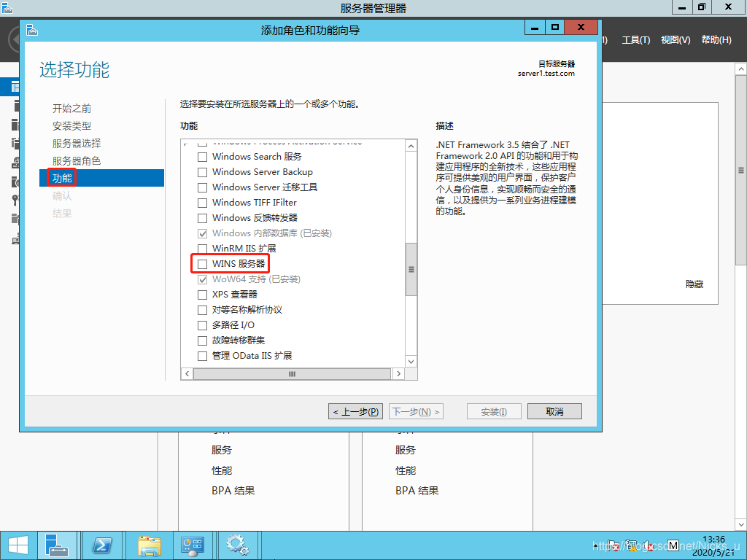Open the Control Panel taskbar icon

pyautogui.click(x=193, y=545)
